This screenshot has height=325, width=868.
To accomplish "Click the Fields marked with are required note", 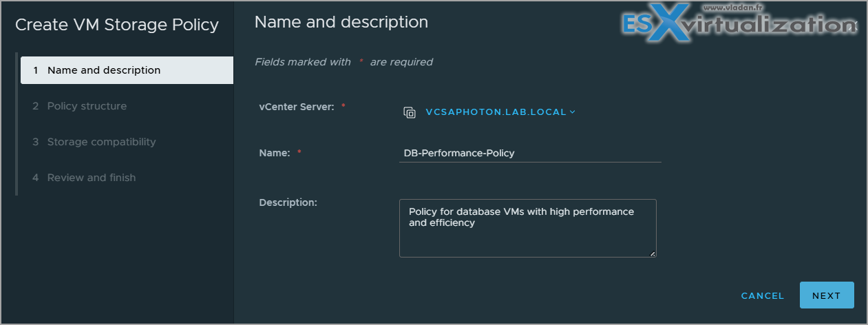I will [x=343, y=62].
